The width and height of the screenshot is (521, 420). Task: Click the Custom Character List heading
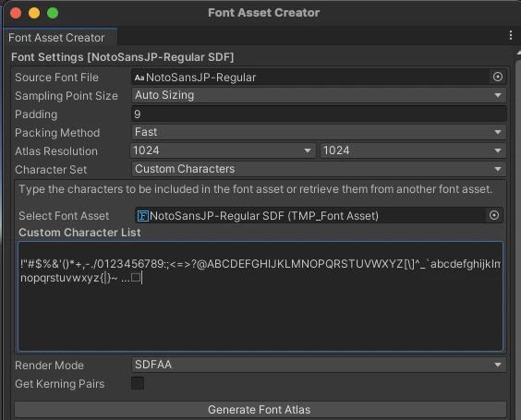point(79,233)
